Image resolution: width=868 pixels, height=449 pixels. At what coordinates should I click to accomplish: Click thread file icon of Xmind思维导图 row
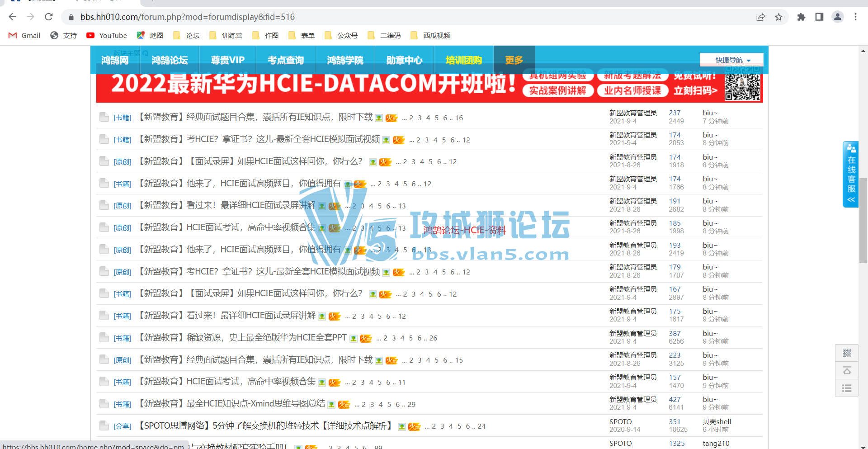click(x=104, y=404)
